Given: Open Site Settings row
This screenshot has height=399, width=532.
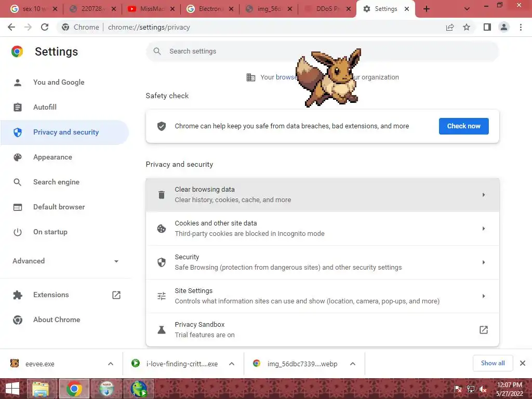Looking at the screenshot, I should pos(322,296).
